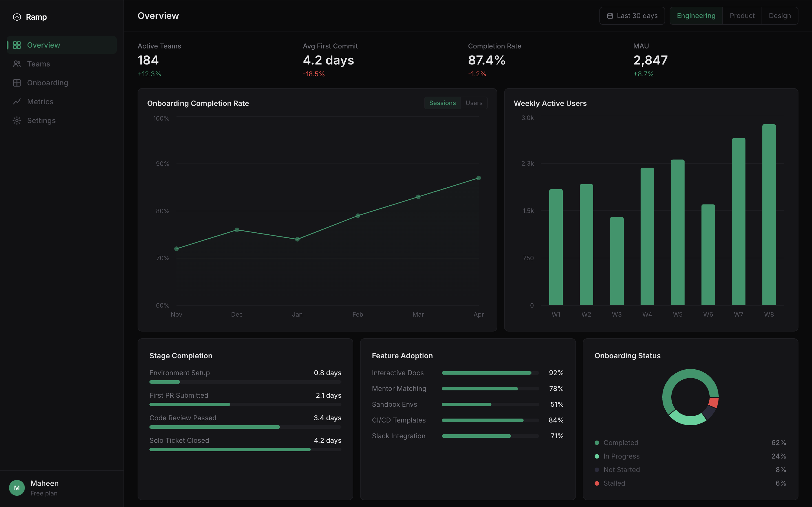Click the Overview grid icon in sidebar
The width and height of the screenshot is (812, 507).
tap(17, 45)
